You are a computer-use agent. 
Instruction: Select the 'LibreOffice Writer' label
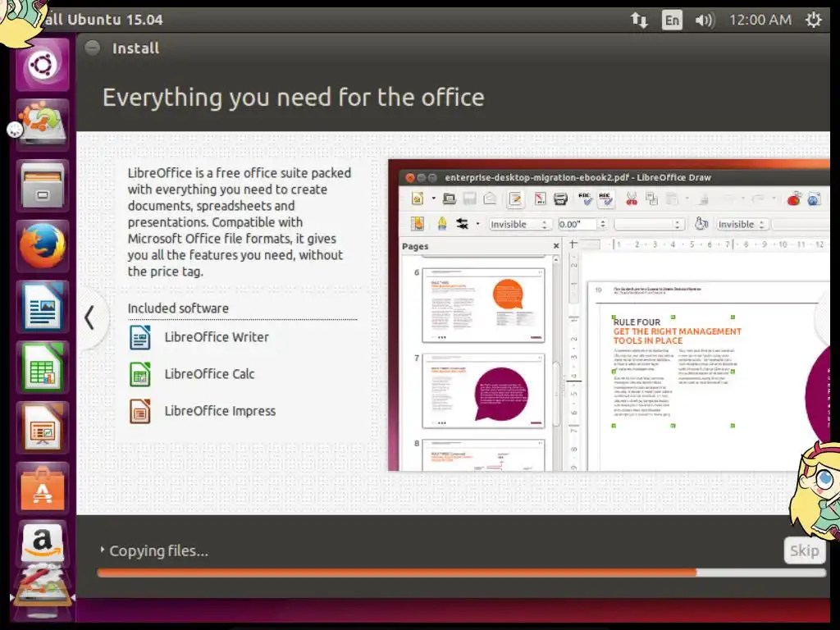coord(217,337)
